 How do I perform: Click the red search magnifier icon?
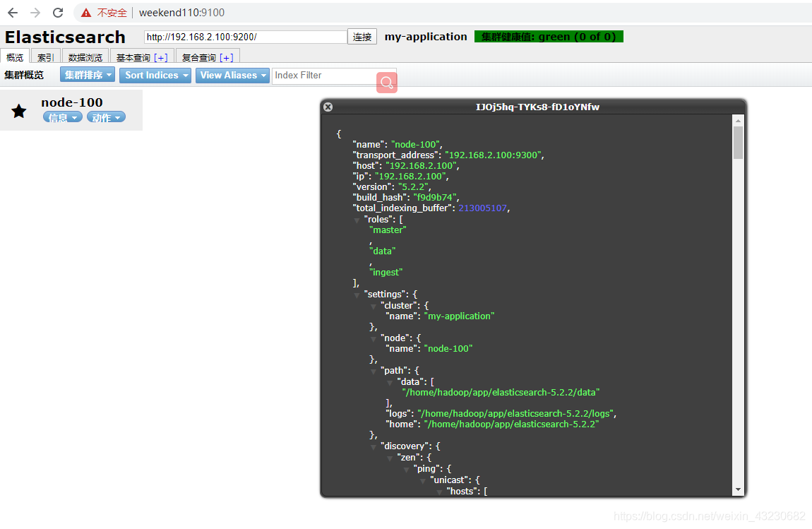[x=387, y=83]
